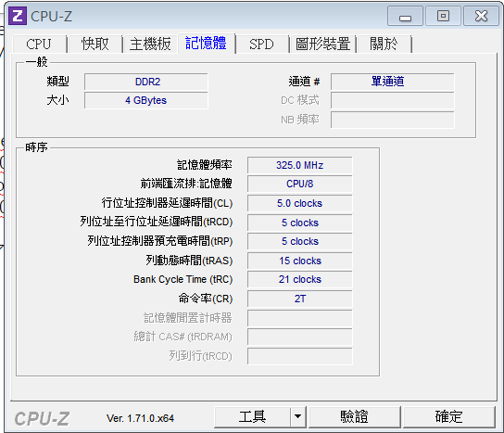The width and height of the screenshot is (504, 433).
Task: Click the Bank Cycle Time (tRC) label
Action: pos(183,279)
